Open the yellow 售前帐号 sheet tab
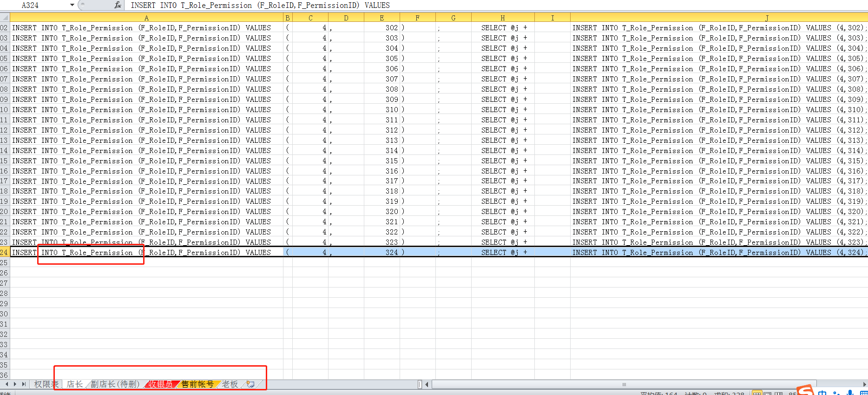The height and width of the screenshot is (395, 868). pyautogui.click(x=197, y=384)
